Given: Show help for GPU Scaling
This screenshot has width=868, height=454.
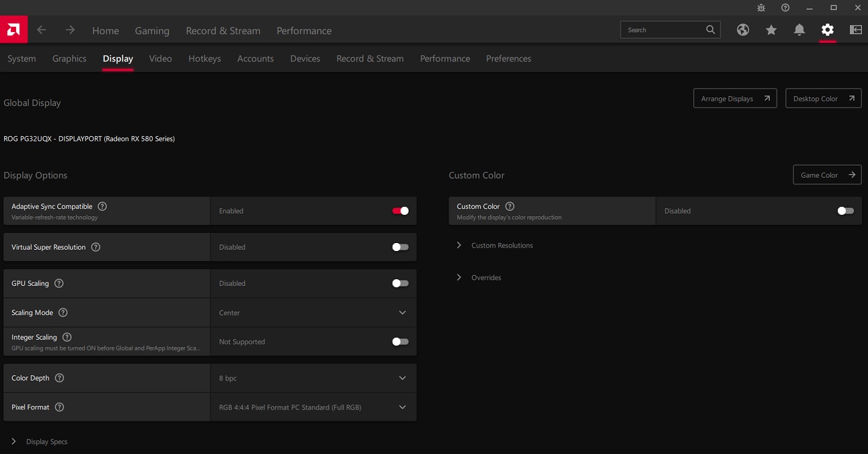Looking at the screenshot, I should (x=59, y=283).
